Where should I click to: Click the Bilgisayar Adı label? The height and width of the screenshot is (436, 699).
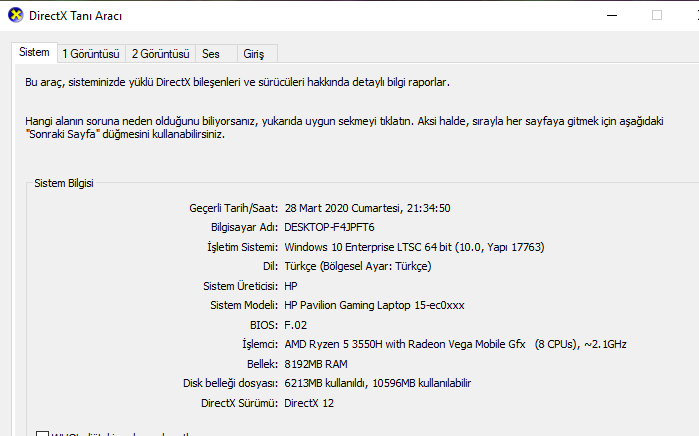(244, 227)
